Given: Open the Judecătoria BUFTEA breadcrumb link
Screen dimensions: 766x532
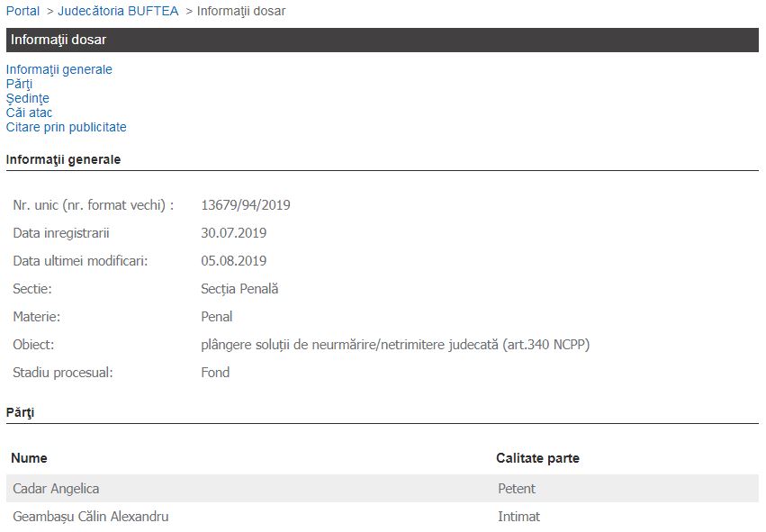Looking at the screenshot, I should [118, 11].
